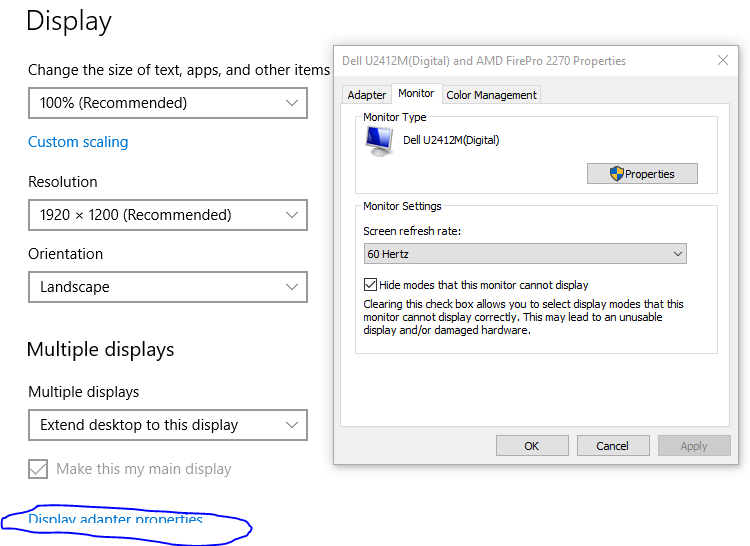
Task: Click the Screen refresh rate label
Action: click(x=412, y=231)
